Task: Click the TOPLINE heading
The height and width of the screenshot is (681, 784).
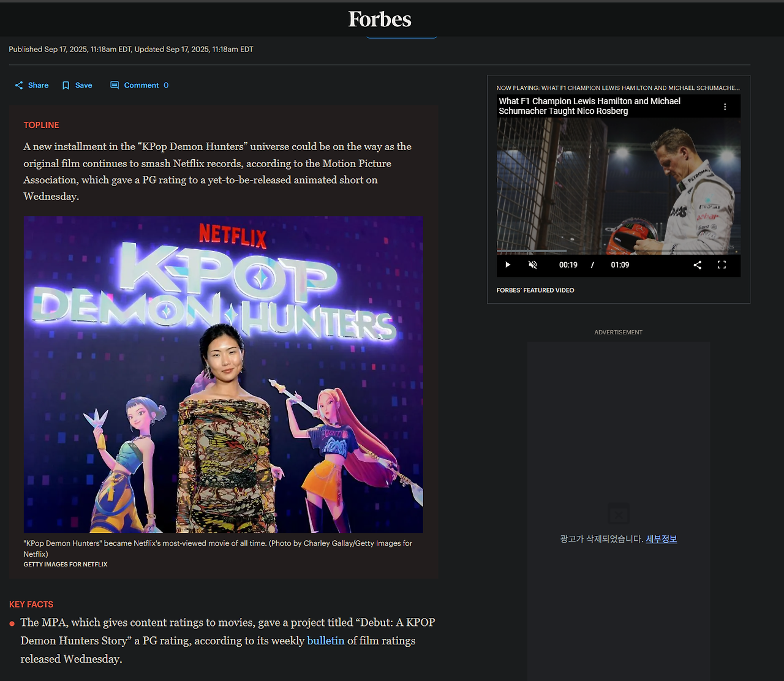Action: (x=42, y=125)
